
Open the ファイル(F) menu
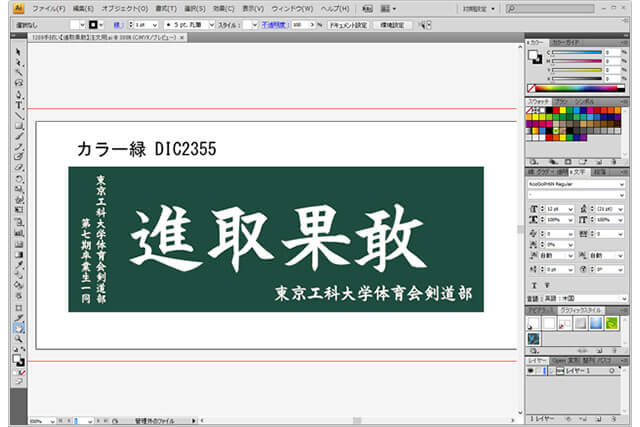49,9
